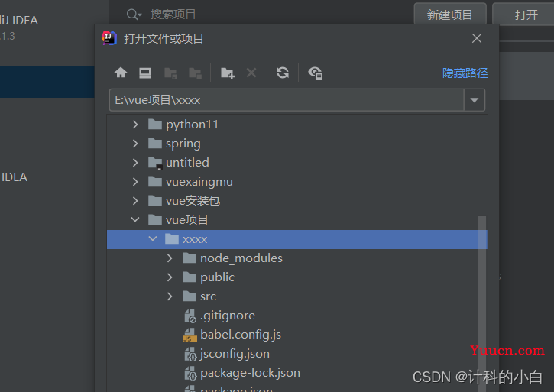This screenshot has height=392, width=554.
Task: Collapse the xxxx folder
Action: coord(153,238)
